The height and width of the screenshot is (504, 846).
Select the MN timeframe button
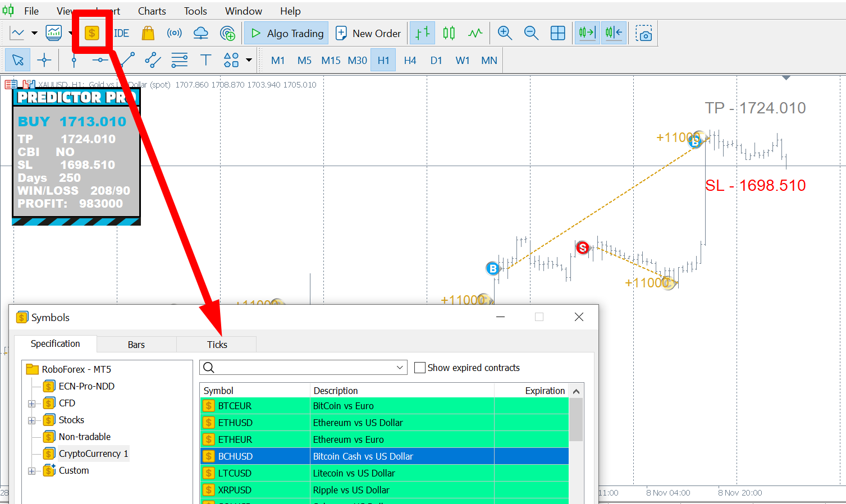point(489,60)
